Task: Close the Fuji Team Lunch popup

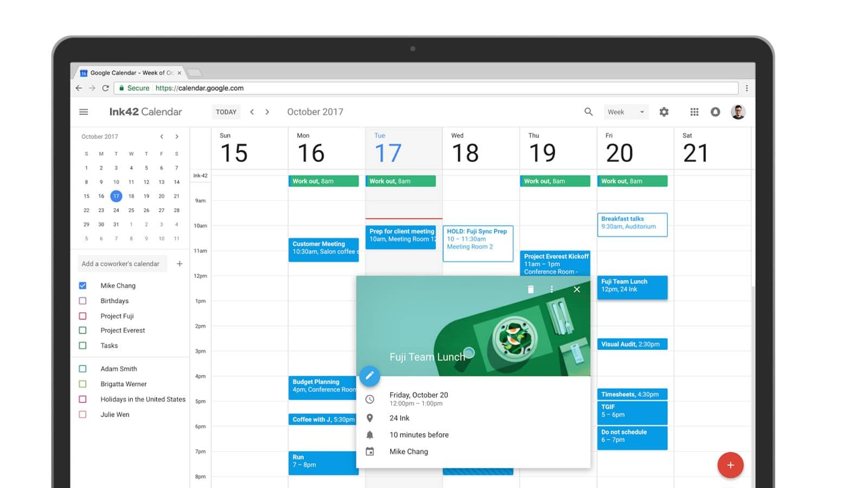Action: tap(577, 290)
